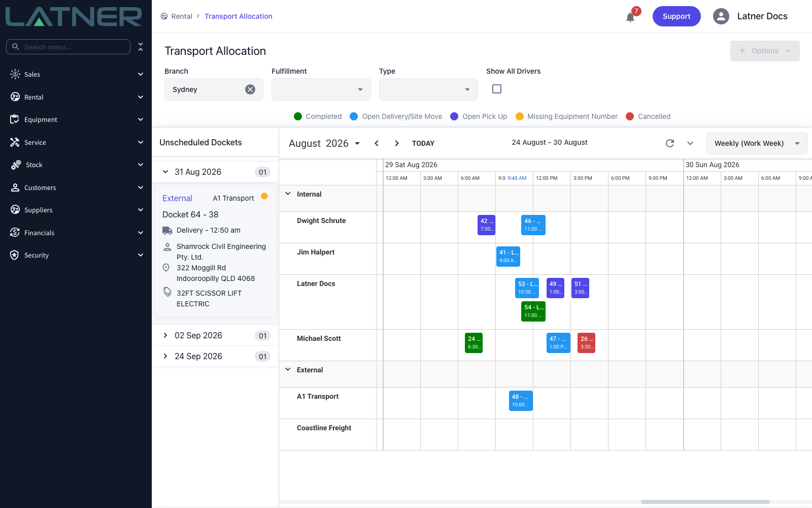Open the notifications bell

tap(630, 17)
